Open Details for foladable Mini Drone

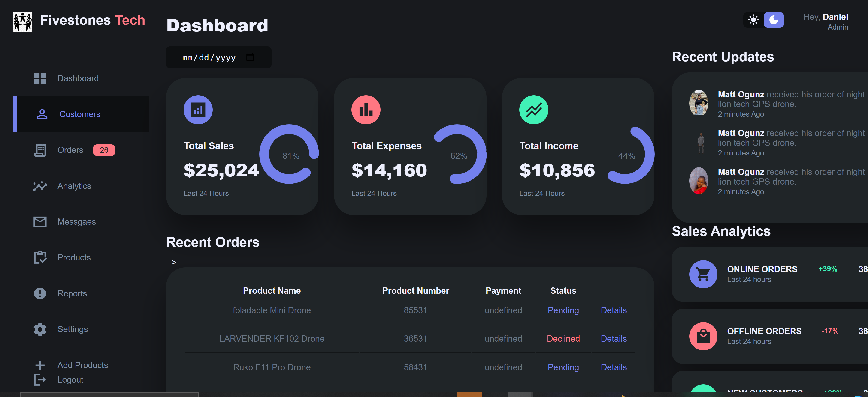pos(614,310)
